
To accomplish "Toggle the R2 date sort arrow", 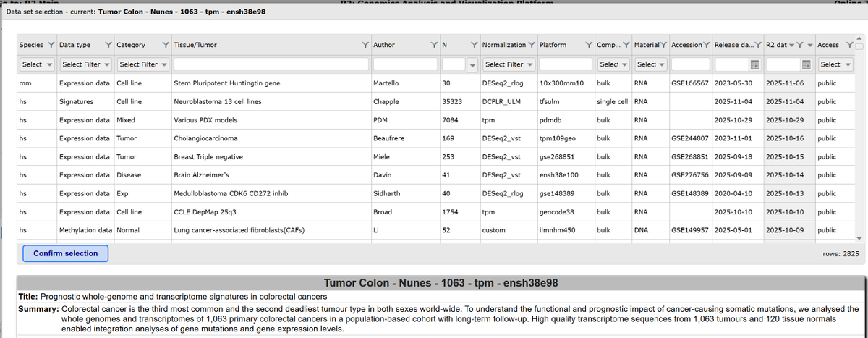I will pyautogui.click(x=791, y=45).
